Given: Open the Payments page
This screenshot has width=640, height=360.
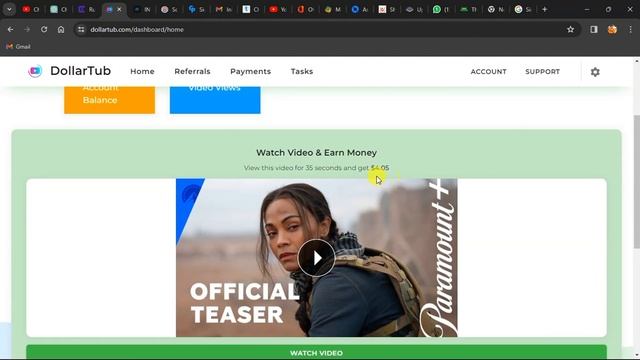Looking at the screenshot, I should click(x=251, y=71).
